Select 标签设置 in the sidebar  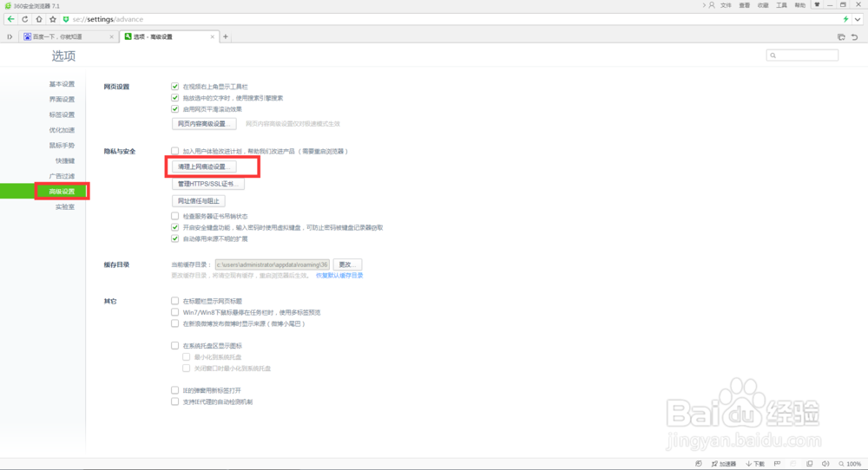(62, 115)
